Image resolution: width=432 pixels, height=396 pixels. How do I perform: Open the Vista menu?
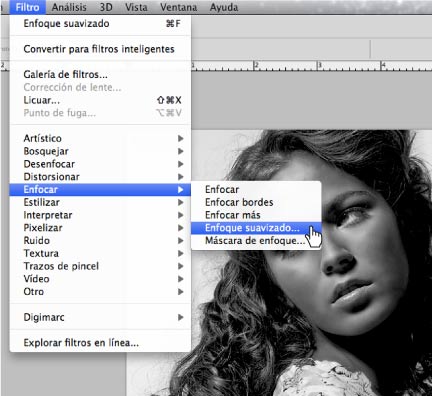pyautogui.click(x=136, y=7)
